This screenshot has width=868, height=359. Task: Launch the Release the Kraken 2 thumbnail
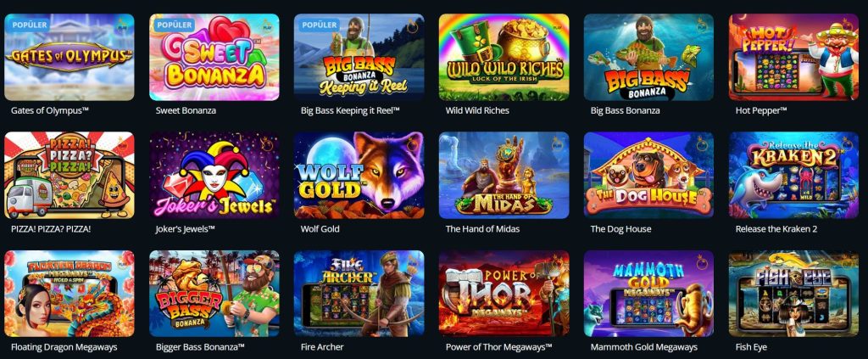(793, 175)
